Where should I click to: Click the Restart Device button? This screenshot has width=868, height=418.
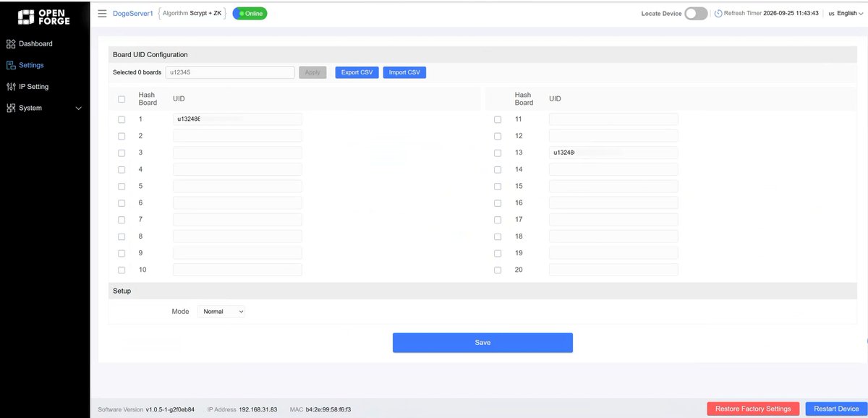[836, 409]
